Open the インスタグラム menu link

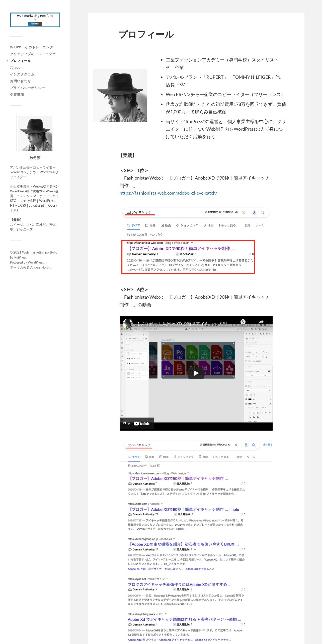pos(22,74)
